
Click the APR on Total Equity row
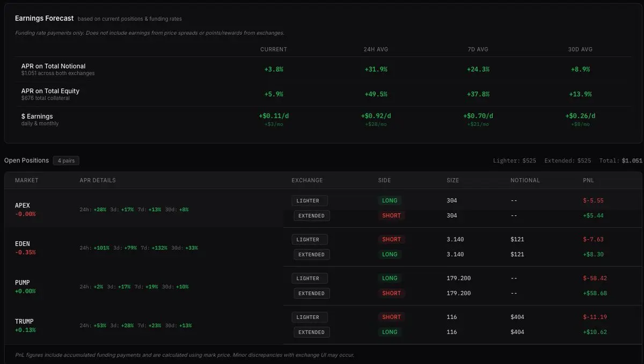point(50,91)
